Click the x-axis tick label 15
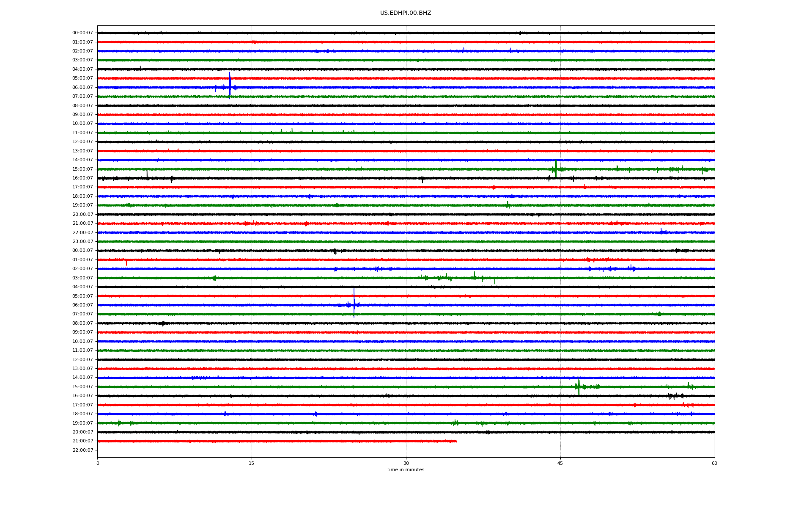This screenshot has width=812, height=508. pyautogui.click(x=252, y=463)
